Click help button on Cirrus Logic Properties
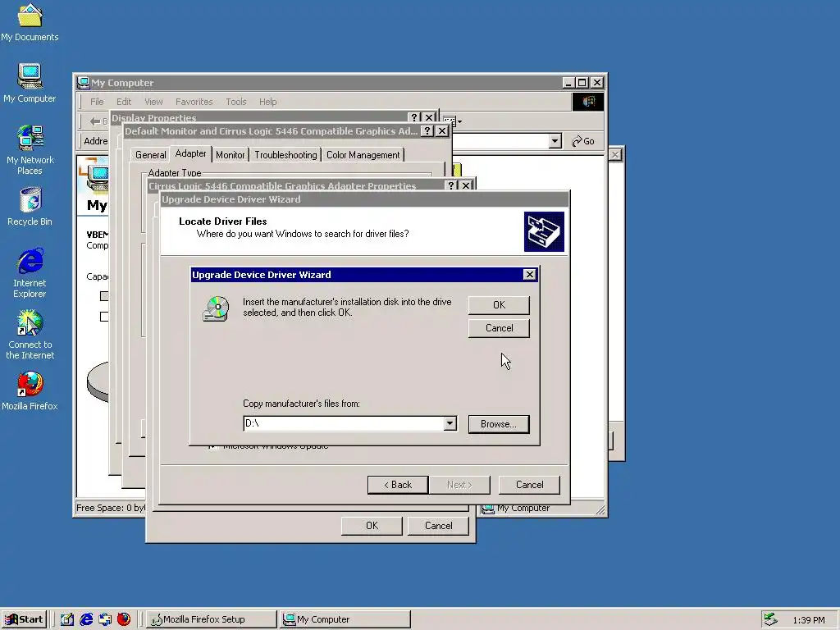Viewport: 840px width, 630px height. [452, 185]
